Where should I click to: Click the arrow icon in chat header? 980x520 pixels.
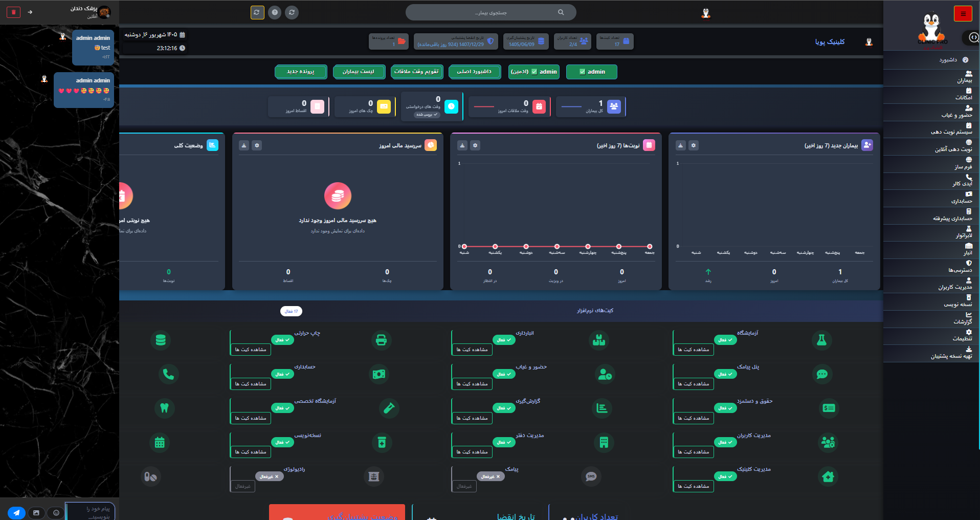point(30,12)
